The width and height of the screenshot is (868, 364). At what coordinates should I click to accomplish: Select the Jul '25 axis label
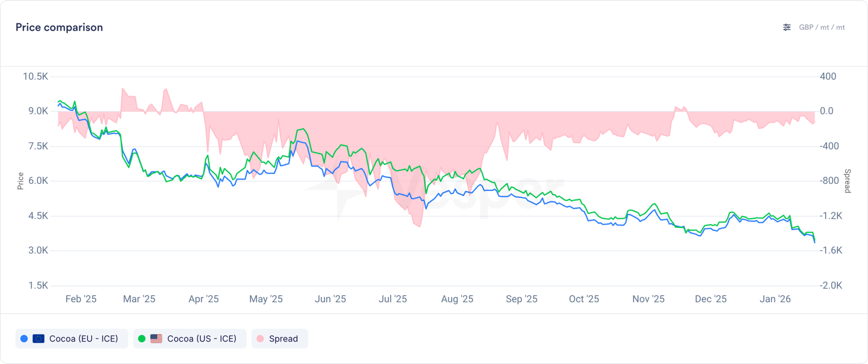click(x=393, y=299)
